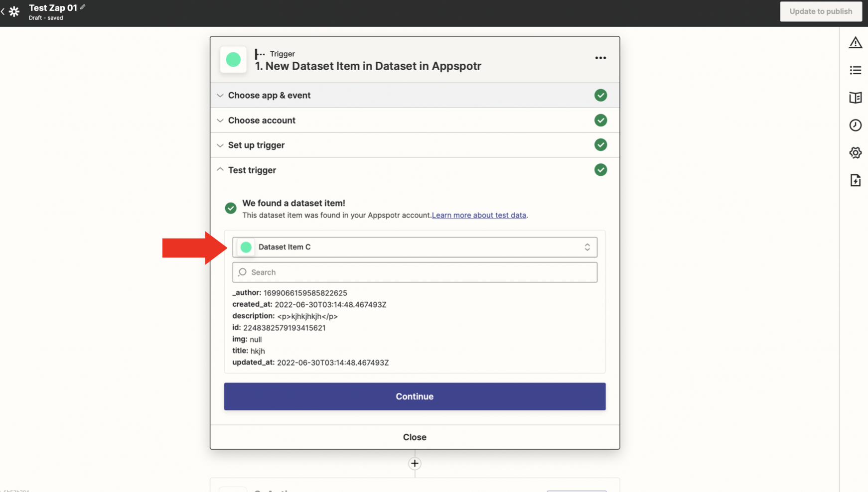Open the book guide icon in sidebar
The width and height of the screenshot is (868, 492).
point(855,98)
